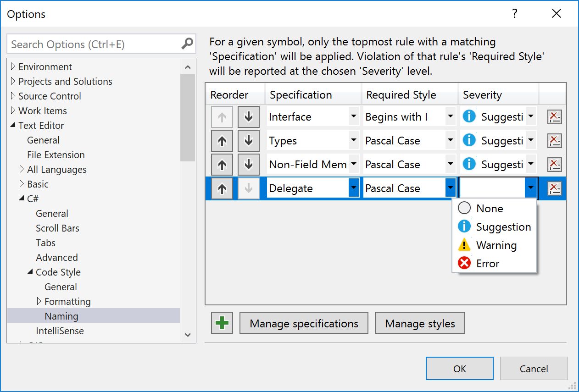
Task: Remove the Types naming rule
Action: coord(554,141)
